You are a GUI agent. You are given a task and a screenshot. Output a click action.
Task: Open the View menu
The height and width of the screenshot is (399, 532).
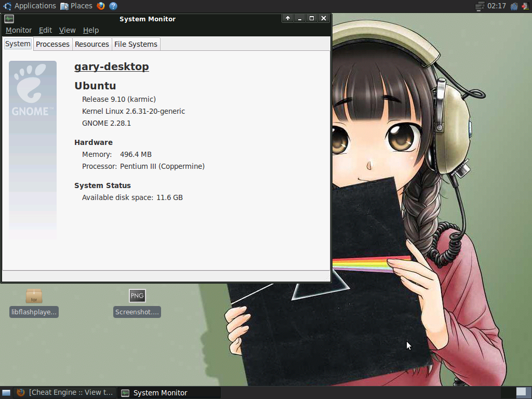pos(67,30)
